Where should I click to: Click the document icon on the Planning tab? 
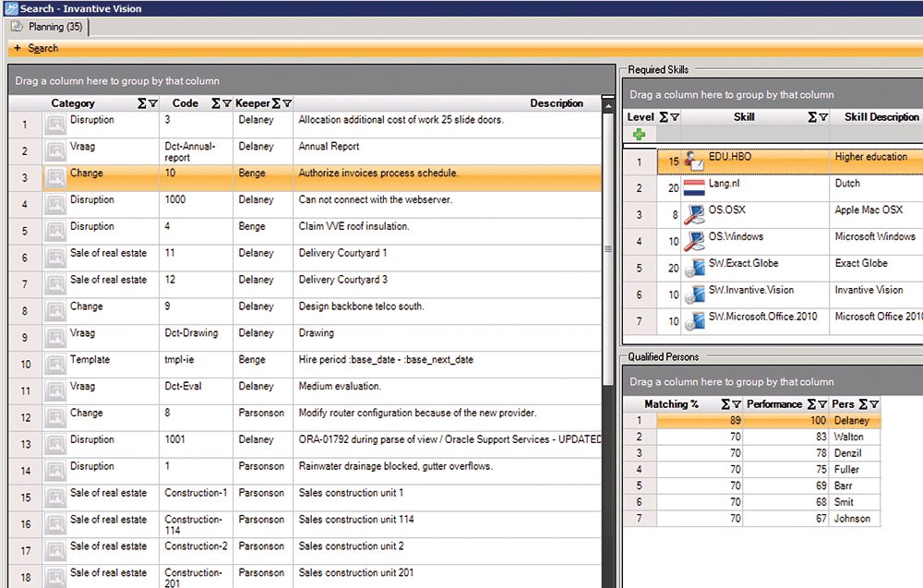tap(15, 28)
